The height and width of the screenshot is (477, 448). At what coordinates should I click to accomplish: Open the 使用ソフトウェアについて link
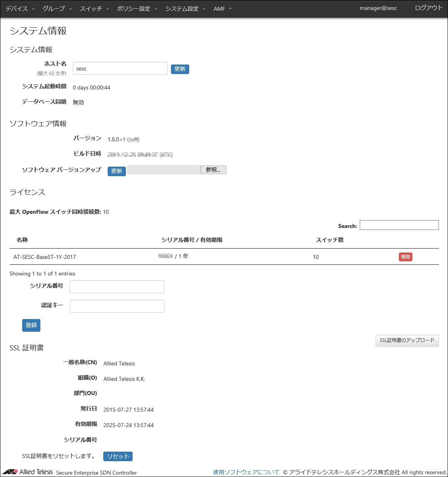246,472
